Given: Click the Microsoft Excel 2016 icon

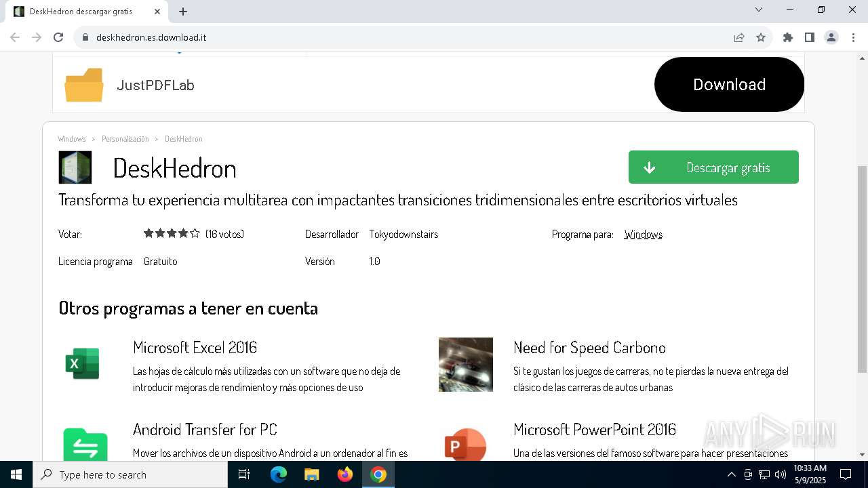Looking at the screenshot, I should pyautogui.click(x=83, y=364).
